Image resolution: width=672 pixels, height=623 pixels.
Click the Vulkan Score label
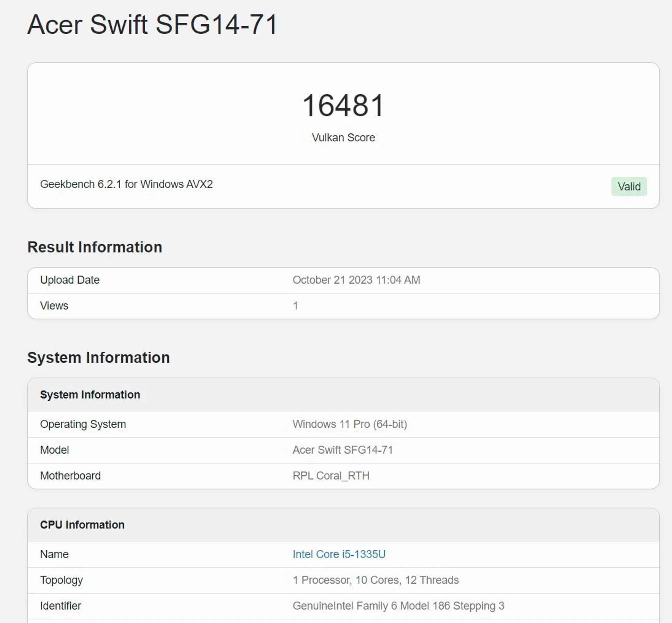(343, 138)
